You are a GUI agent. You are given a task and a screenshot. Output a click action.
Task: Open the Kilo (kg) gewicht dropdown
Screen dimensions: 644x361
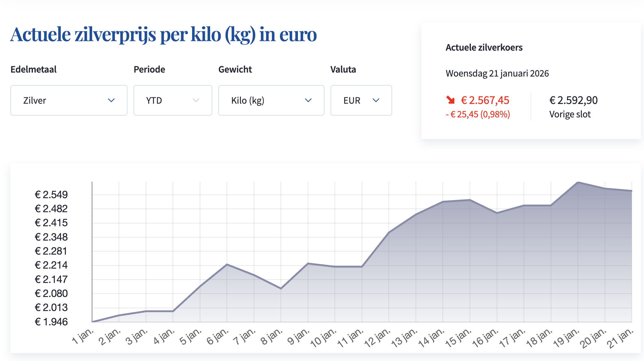[271, 100]
